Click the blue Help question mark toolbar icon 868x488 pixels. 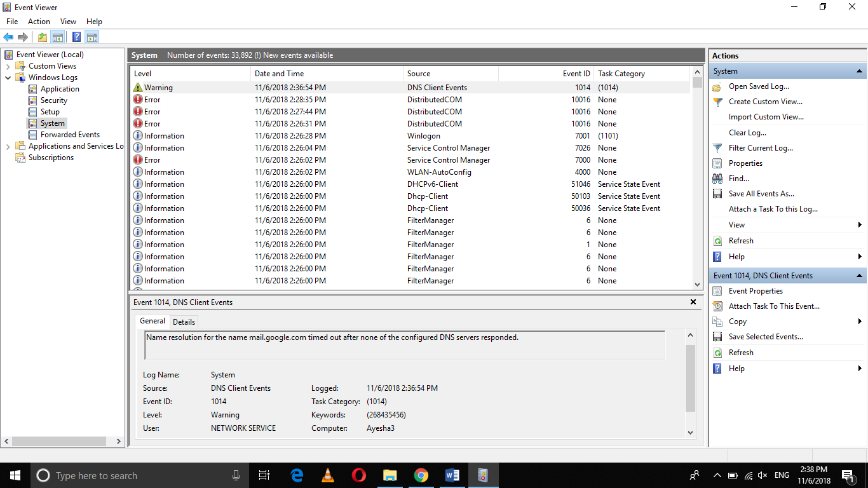click(76, 37)
